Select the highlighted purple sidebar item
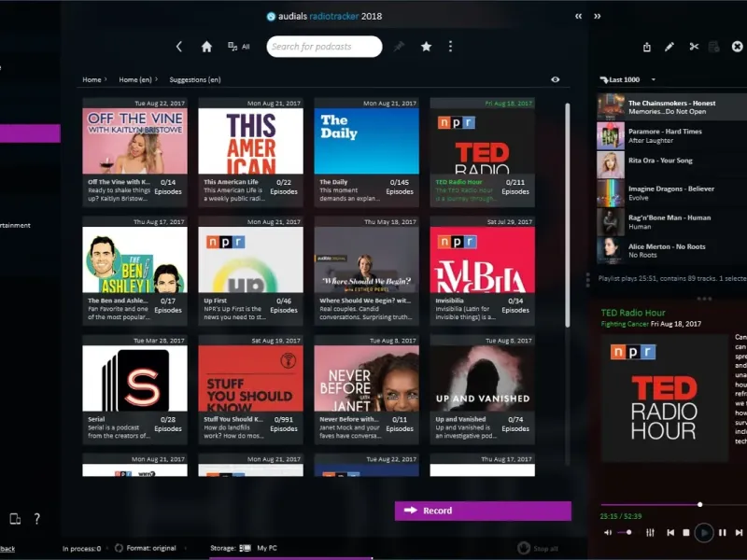Screen dimensions: 747x560 [x=30, y=133]
